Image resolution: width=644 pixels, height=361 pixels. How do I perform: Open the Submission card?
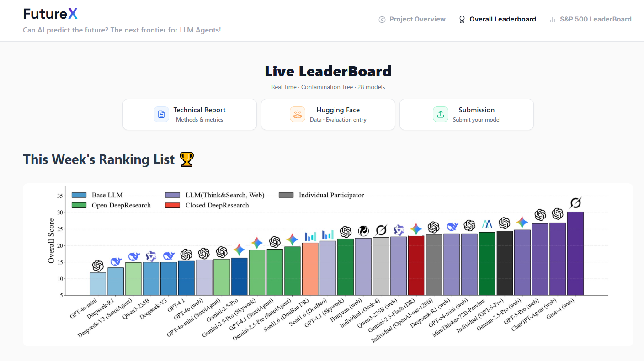[x=467, y=114]
